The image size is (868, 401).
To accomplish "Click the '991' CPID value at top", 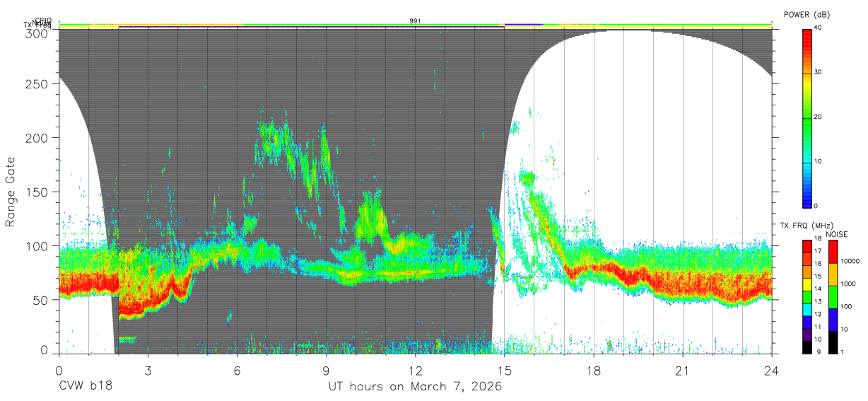I will pyautogui.click(x=415, y=21).
